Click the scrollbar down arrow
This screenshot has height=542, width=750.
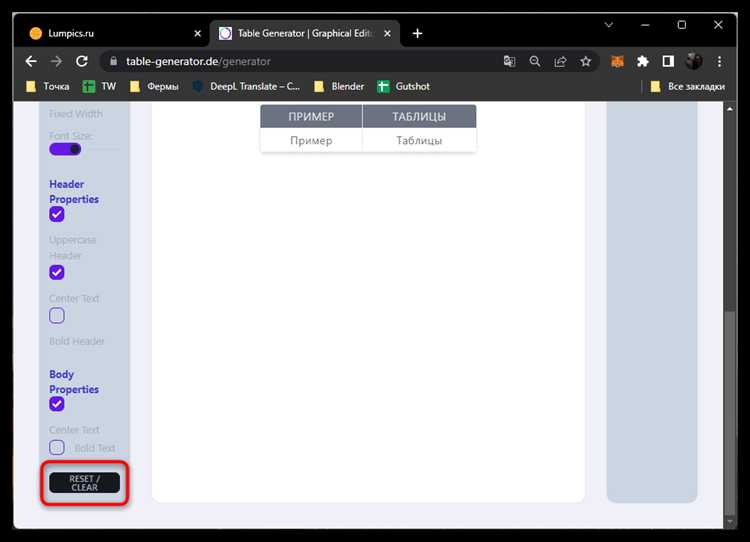point(729,521)
